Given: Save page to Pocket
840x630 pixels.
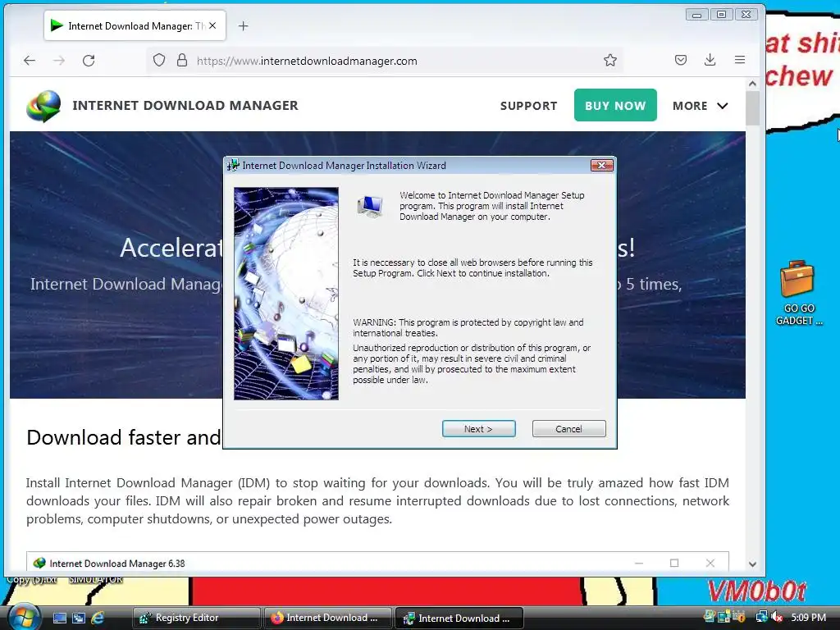Looking at the screenshot, I should (680, 60).
